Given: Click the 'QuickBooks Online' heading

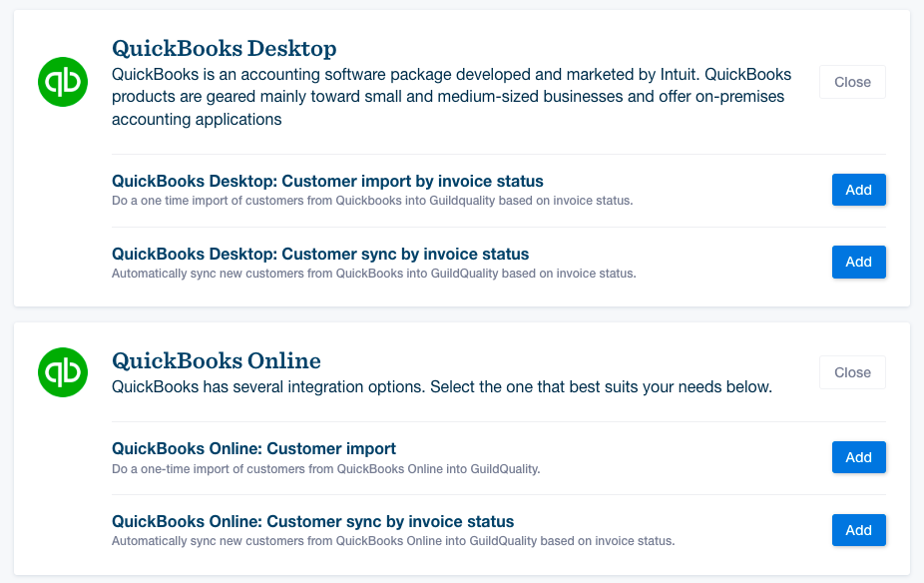Looking at the screenshot, I should pyautogui.click(x=217, y=360).
